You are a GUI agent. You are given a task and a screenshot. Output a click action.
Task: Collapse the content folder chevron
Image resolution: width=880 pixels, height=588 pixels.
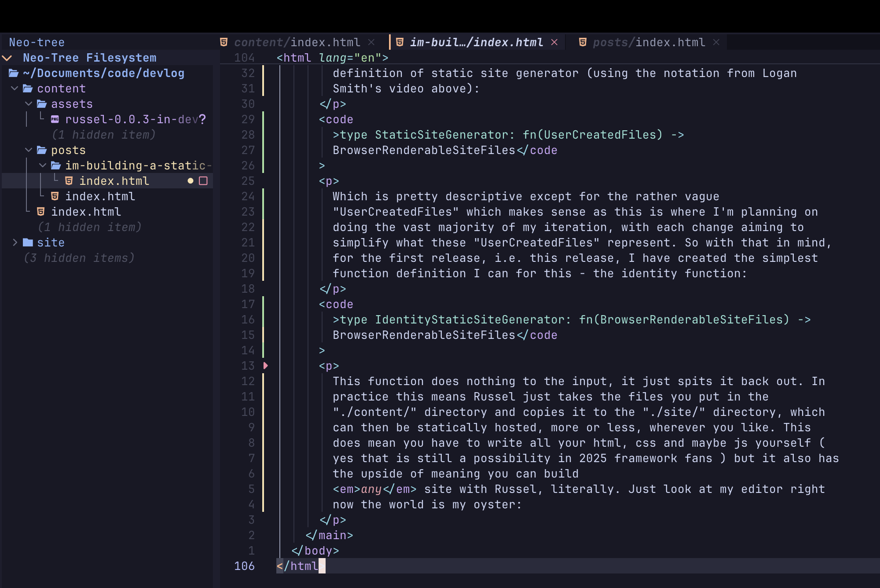pos(15,88)
